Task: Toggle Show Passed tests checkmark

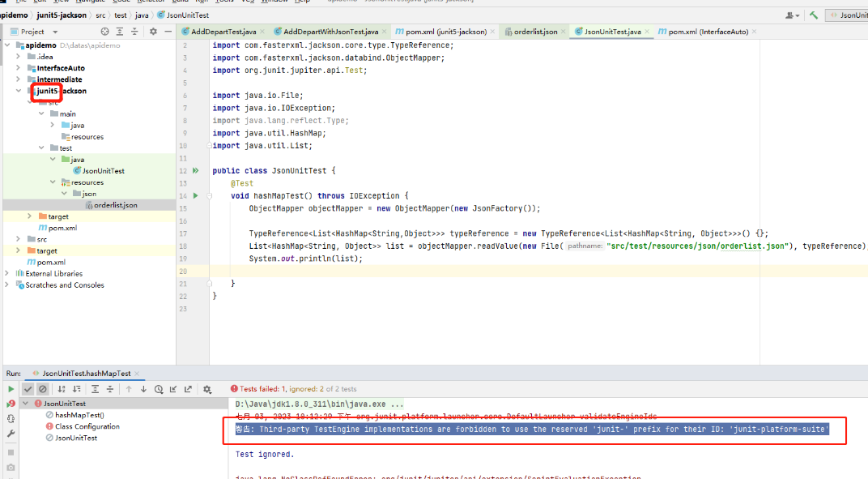Action: tap(28, 389)
